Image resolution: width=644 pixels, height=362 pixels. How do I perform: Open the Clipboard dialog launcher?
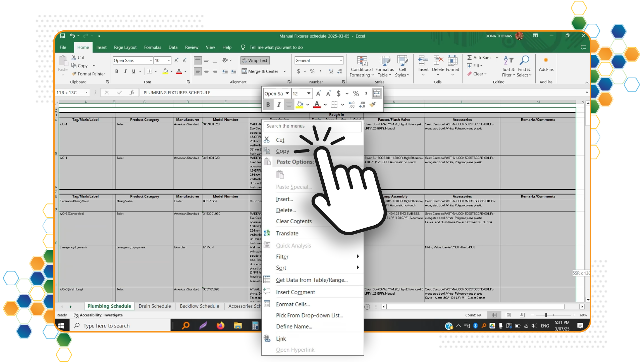tap(107, 82)
